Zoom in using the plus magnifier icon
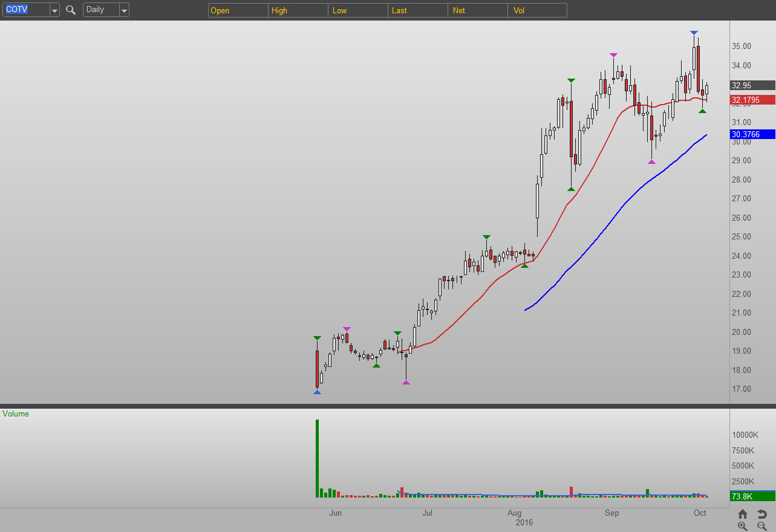 (x=743, y=526)
